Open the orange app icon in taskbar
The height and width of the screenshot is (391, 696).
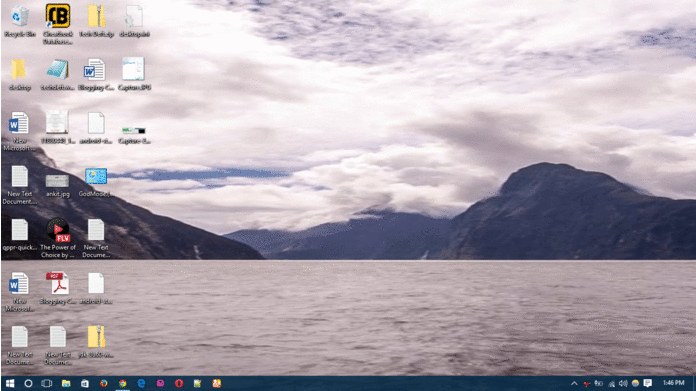pos(217,383)
